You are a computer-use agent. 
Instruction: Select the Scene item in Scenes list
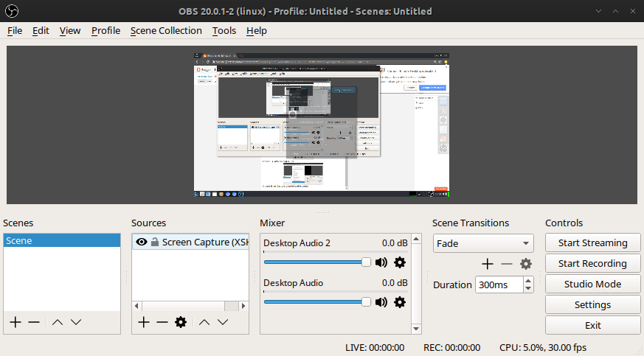pyautogui.click(x=62, y=240)
